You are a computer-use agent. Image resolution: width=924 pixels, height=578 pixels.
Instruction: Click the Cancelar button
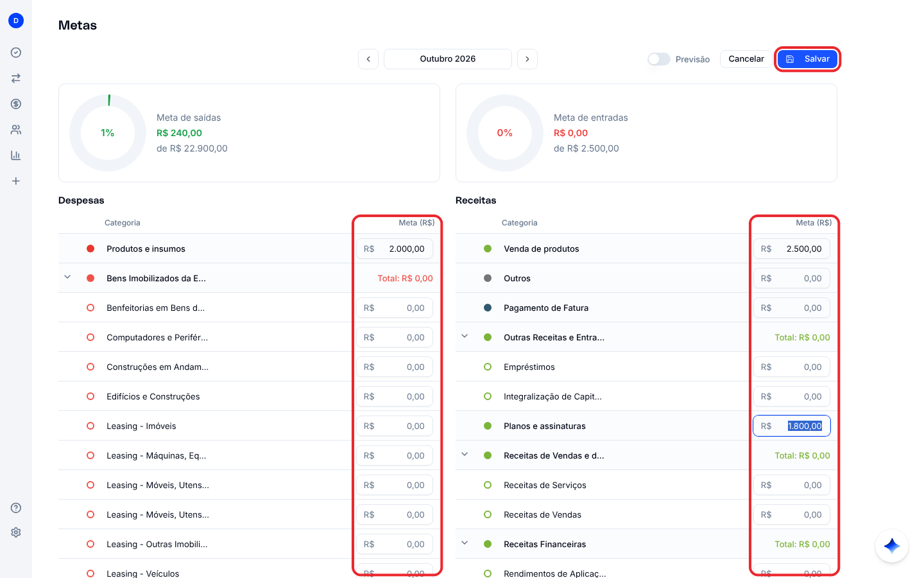pyautogui.click(x=746, y=59)
